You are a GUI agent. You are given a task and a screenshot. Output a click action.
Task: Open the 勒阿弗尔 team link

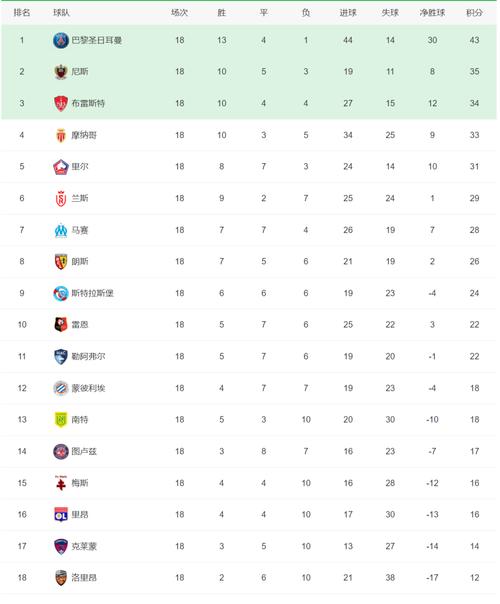(x=88, y=356)
